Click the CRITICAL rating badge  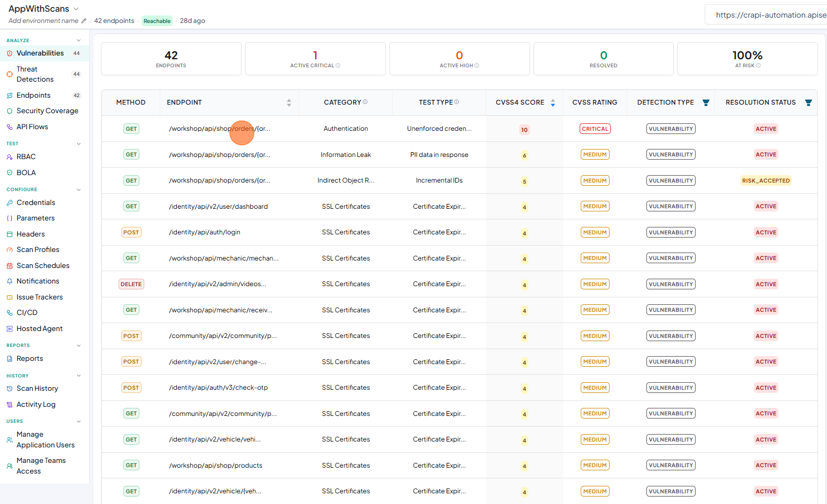click(x=595, y=129)
